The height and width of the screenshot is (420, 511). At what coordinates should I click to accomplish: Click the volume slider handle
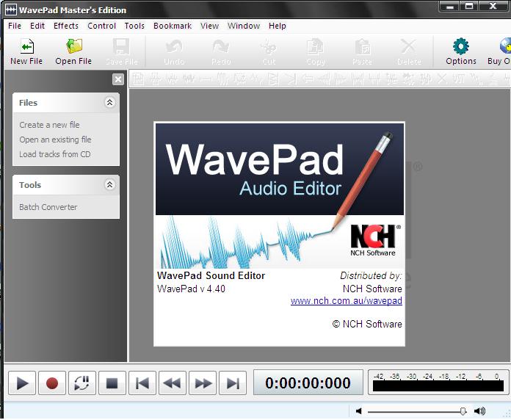pyautogui.click(x=463, y=411)
